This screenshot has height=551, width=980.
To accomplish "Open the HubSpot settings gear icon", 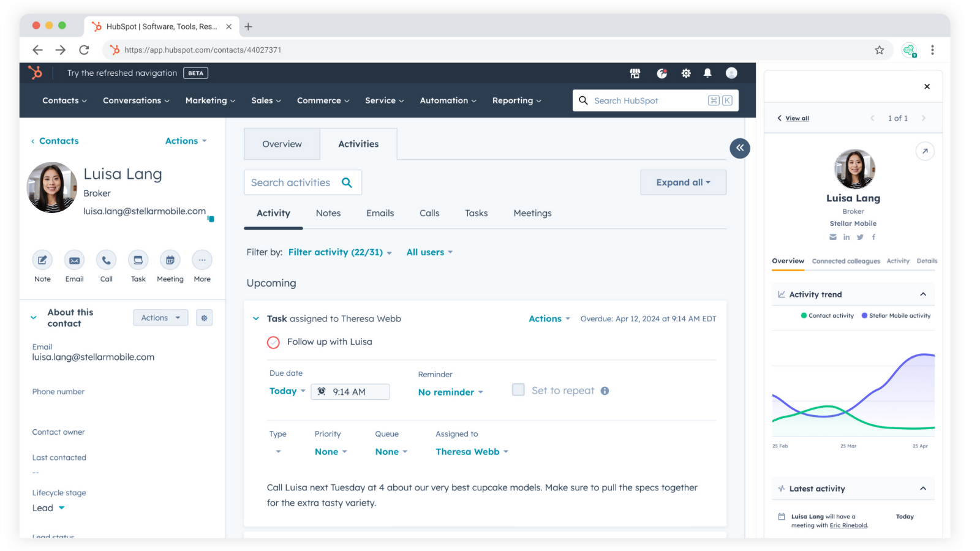I will click(x=686, y=73).
